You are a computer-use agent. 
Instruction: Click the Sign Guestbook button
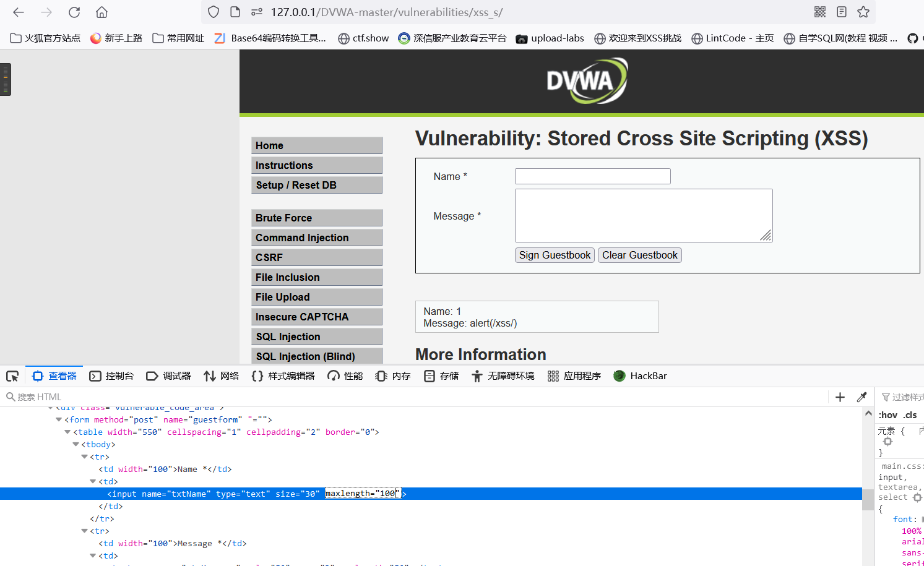point(554,255)
